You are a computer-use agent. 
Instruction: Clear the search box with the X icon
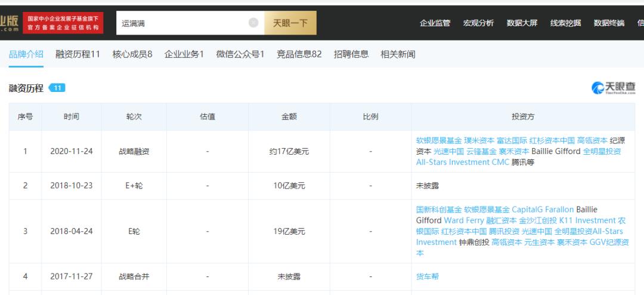(x=253, y=23)
